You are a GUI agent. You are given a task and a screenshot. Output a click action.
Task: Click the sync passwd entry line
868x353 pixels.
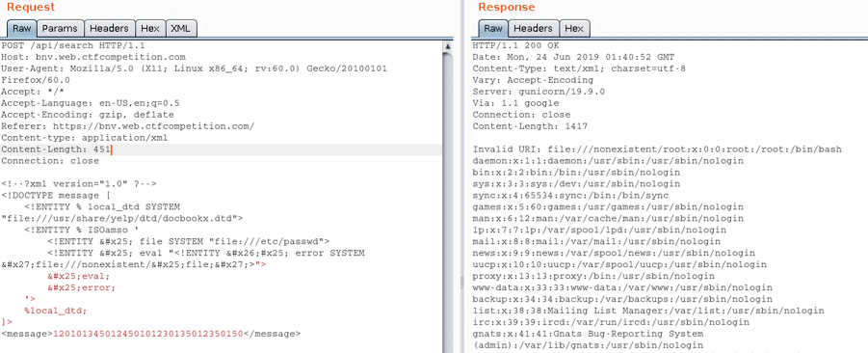coord(570,196)
